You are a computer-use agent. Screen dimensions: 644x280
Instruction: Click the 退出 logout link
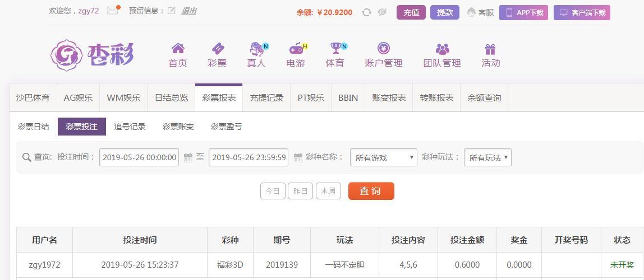pos(189,11)
